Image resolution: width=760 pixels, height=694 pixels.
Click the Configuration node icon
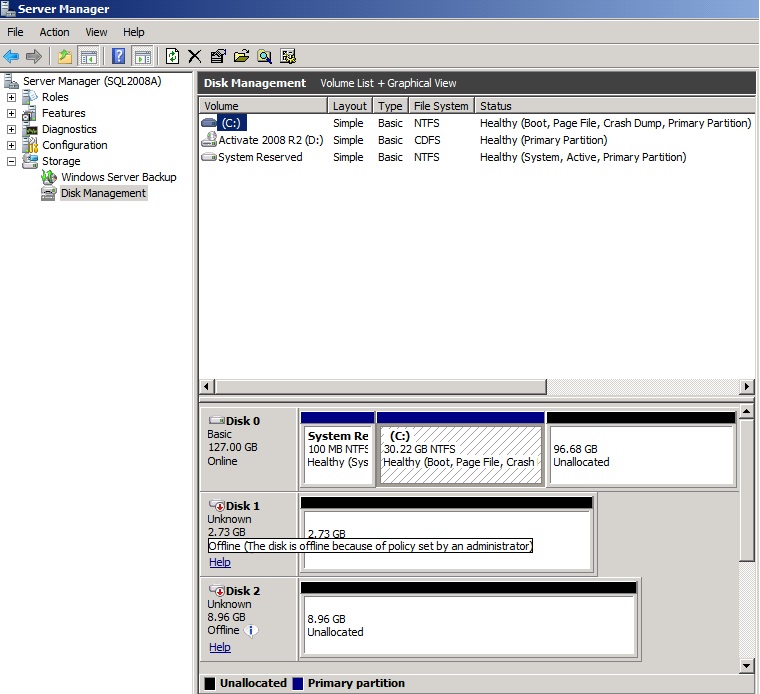click(x=31, y=145)
